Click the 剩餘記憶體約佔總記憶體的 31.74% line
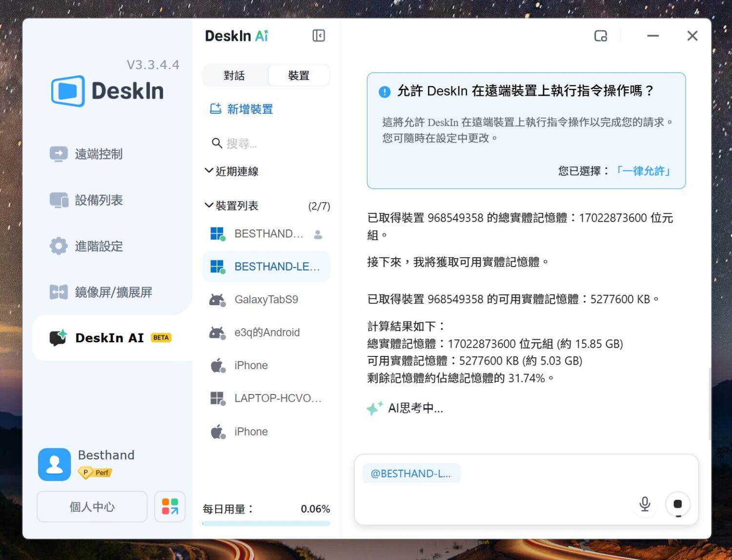Screen dimensions: 732x560 [x=461, y=378]
